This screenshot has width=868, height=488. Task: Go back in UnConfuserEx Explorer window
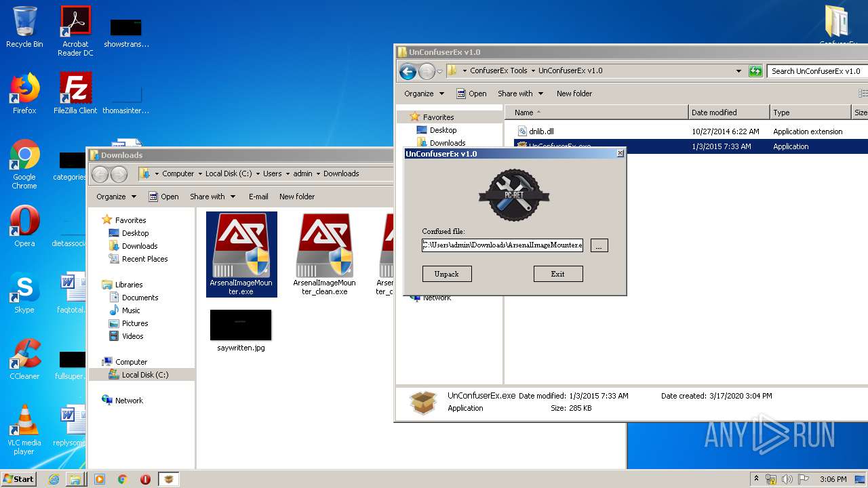408,71
